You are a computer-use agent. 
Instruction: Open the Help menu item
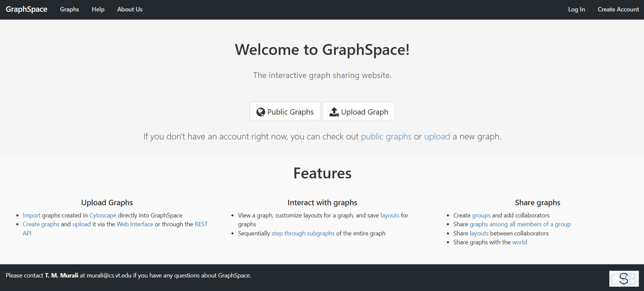pyautogui.click(x=98, y=9)
